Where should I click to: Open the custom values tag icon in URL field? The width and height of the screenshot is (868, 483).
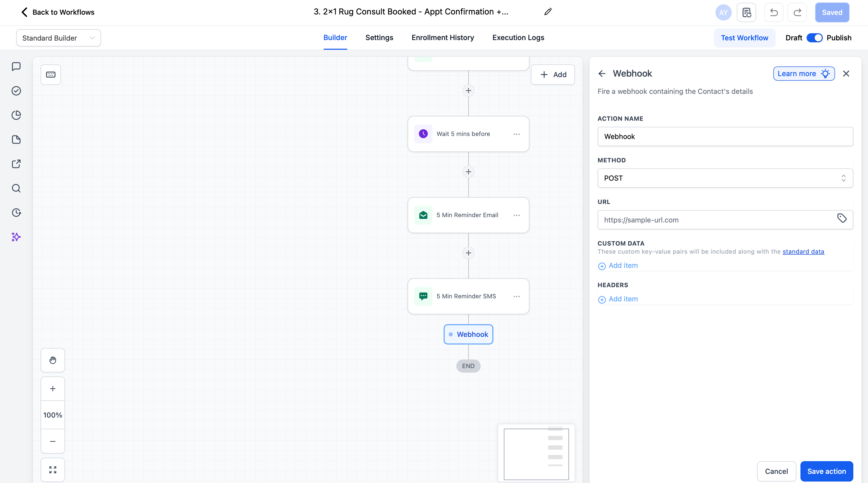click(x=841, y=218)
